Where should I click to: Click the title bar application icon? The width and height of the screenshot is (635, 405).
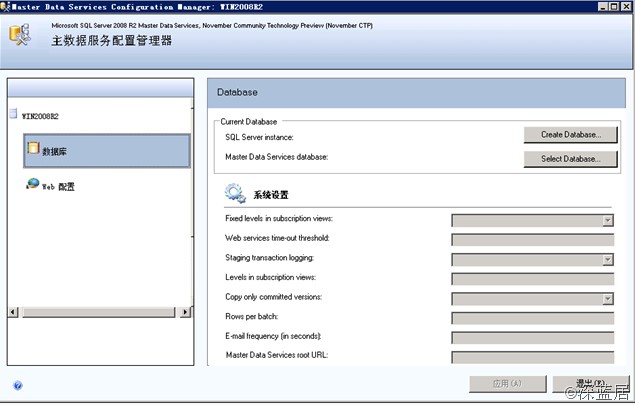pyautogui.click(x=5, y=6)
